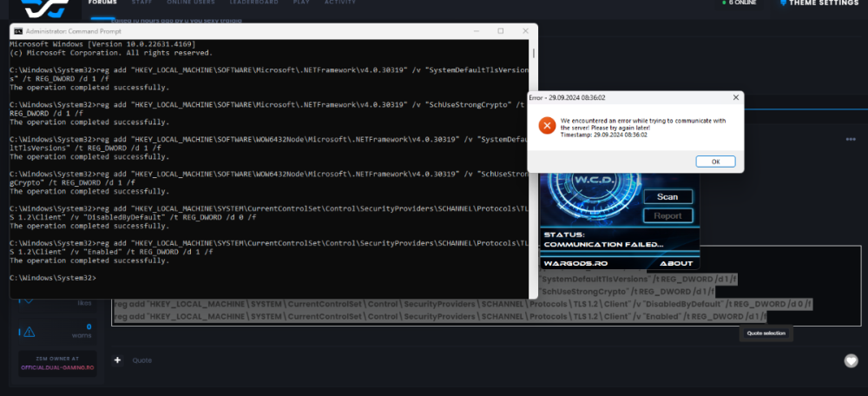The image size is (868, 396).
Task: Open the Play menu item
Action: pos(301,3)
